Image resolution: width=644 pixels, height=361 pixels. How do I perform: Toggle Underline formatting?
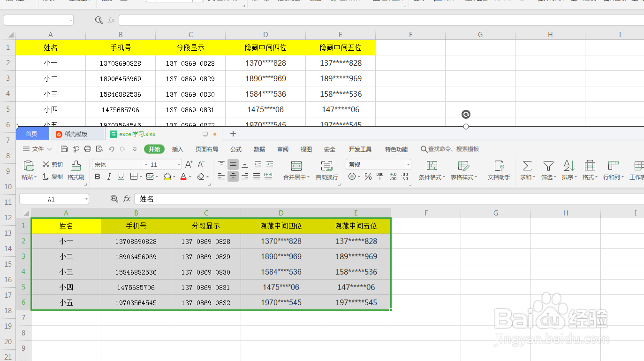(x=121, y=177)
